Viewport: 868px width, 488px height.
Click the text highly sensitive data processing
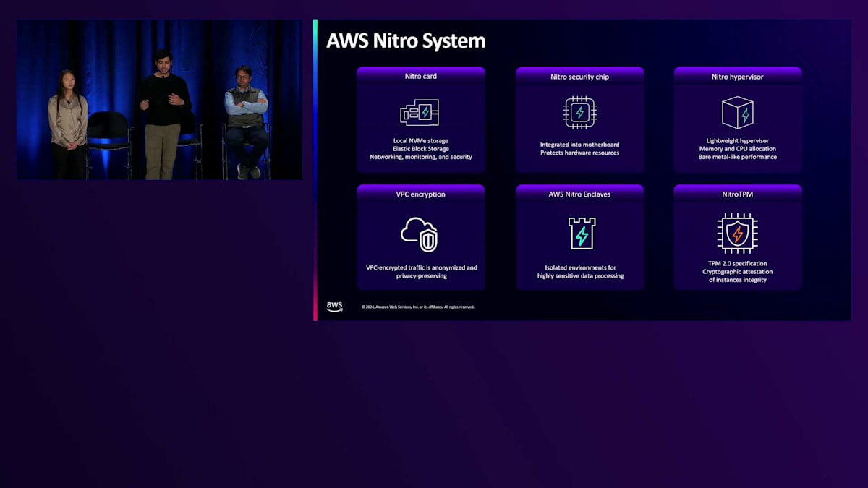pos(580,275)
